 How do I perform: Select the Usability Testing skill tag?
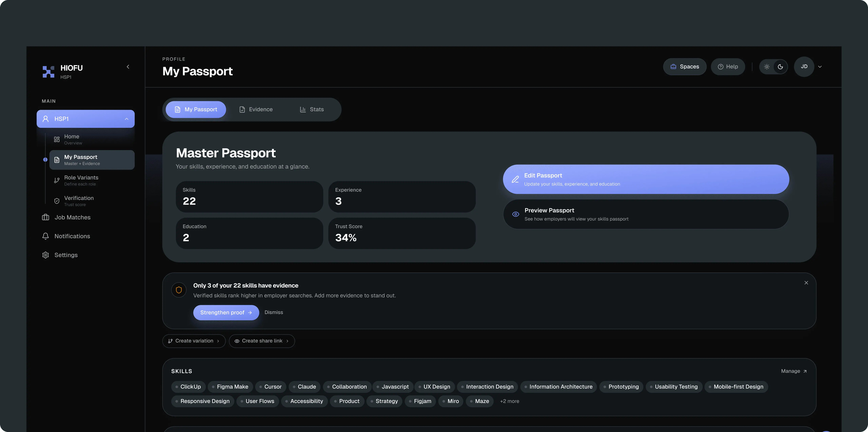pyautogui.click(x=674, y=387)
